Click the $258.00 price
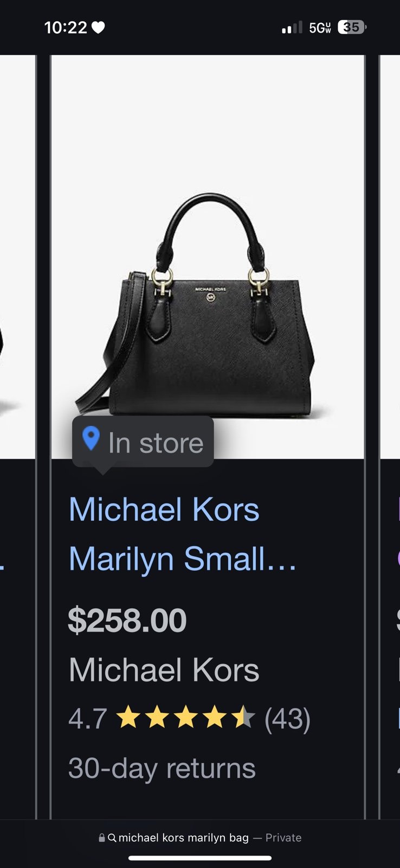This screenshot has height=868, width=400. click(x=127, y=621)
